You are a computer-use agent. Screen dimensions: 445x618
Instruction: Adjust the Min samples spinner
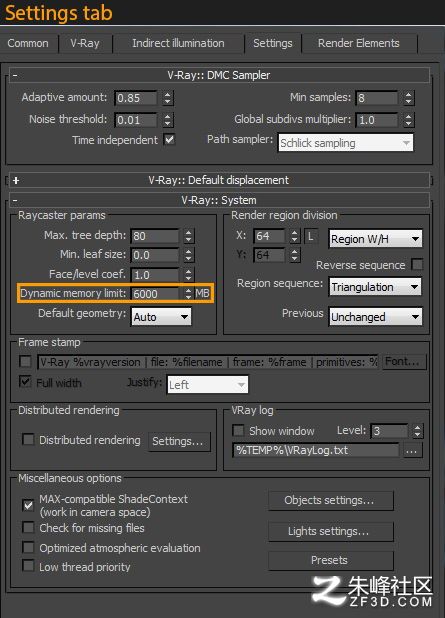coord(409,98)
